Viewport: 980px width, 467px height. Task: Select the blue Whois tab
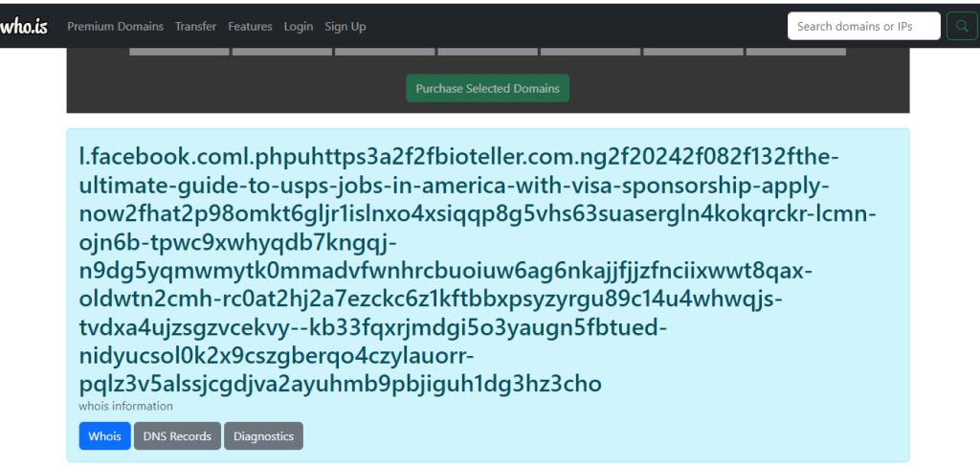tap(104, 436)
